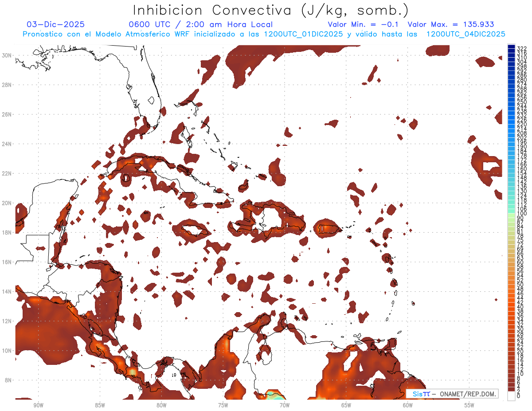Click the 26N latitude label
Viewport: 532px width, 411px height.
pyautogui.click(x=7, y=114)
